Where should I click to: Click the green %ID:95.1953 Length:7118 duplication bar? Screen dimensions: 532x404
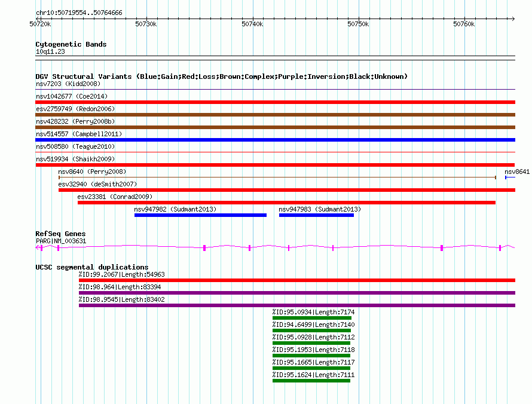(x=311, y=356)
